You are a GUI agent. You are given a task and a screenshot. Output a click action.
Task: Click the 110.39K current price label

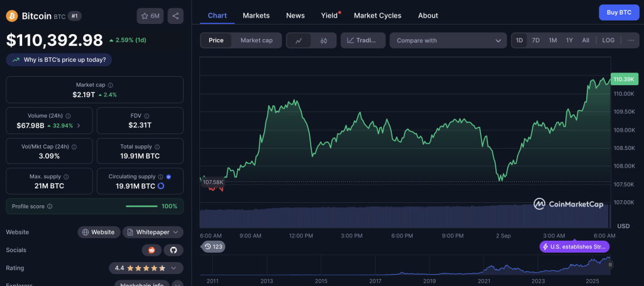click(x=625, y=79)
